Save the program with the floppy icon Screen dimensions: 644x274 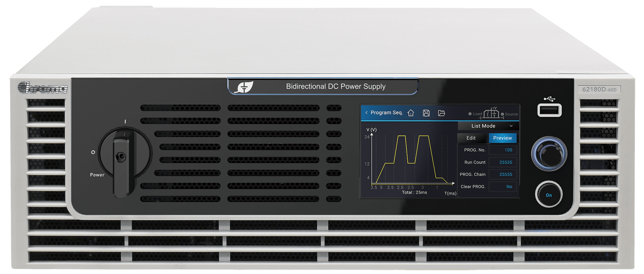pos(426,113)
